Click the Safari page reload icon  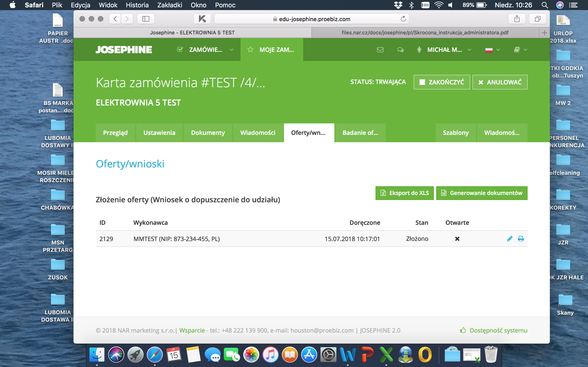403,19
